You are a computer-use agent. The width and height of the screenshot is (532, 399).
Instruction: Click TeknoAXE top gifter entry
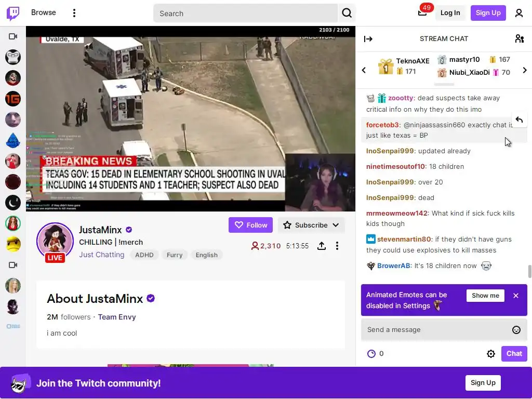404,66
